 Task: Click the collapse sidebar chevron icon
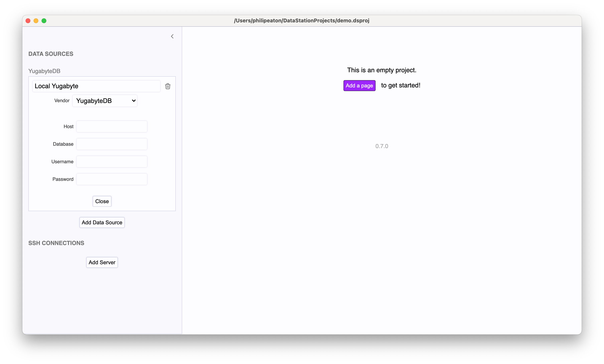[172, 36]
